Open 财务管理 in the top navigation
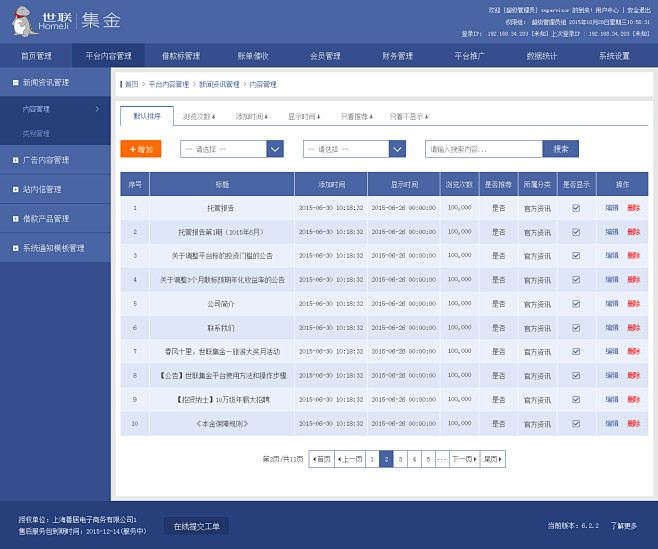Screen dimensions: 658x549 pyautogui.click(x=397, y=55)
